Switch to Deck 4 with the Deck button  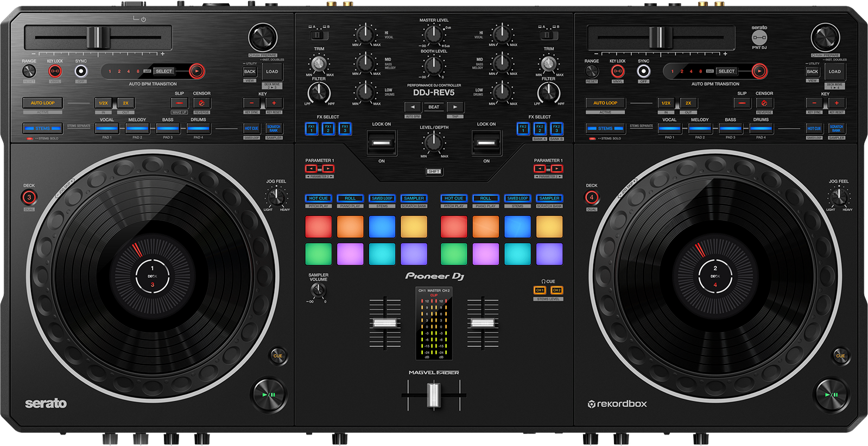pos(592,197)
